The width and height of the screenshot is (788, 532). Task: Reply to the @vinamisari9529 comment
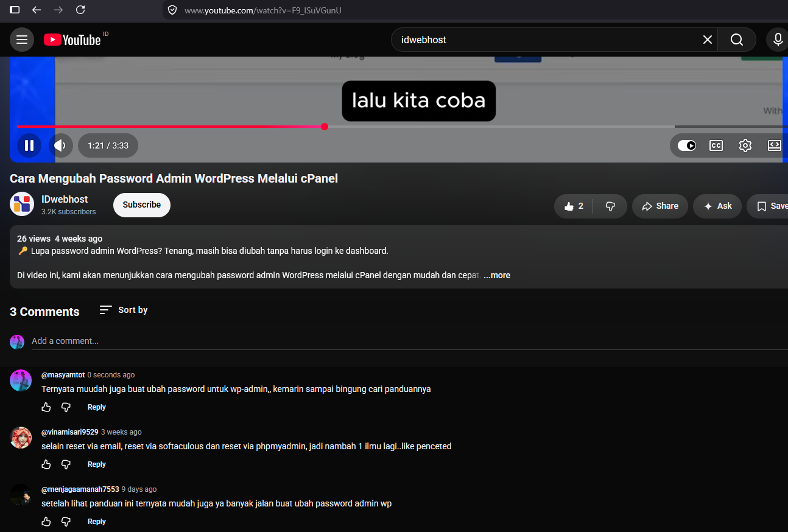97,464
